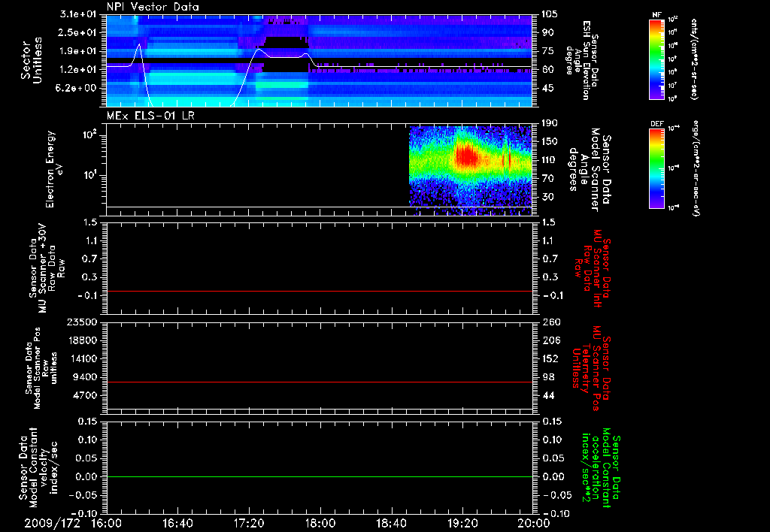
Task: Select the NF rainbow color bar
Action: tap(657, 59)
